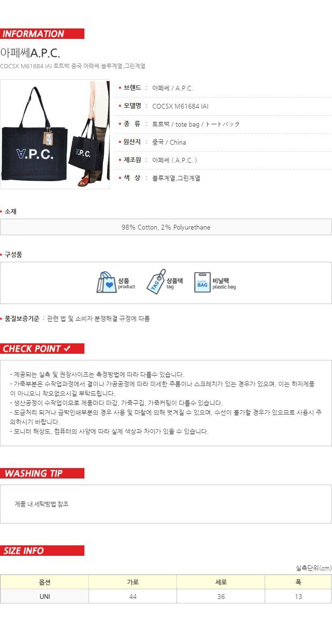The width and height of the screenshot is (332, 644).
Task: Click the 가로 column header
Action: pyautogui.click(x=133, y=582)
